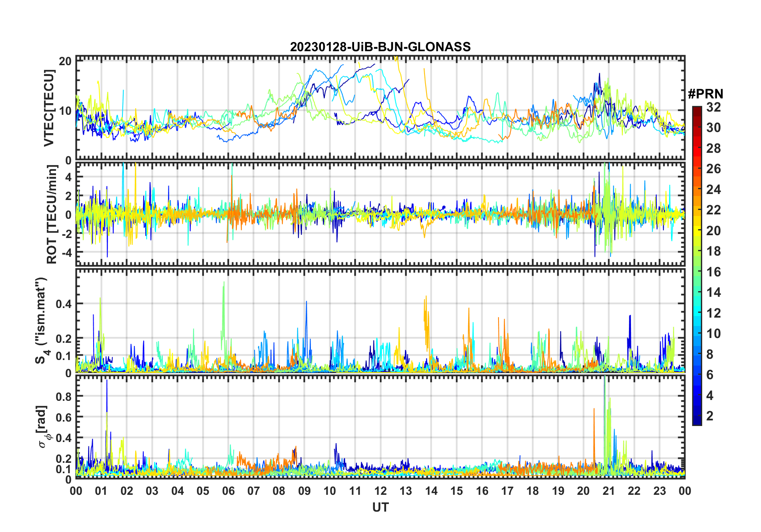The width and height of the screenshot is (761, 532).
Task: Click colorbar tick label 10
Action: (x=713, y=334)
